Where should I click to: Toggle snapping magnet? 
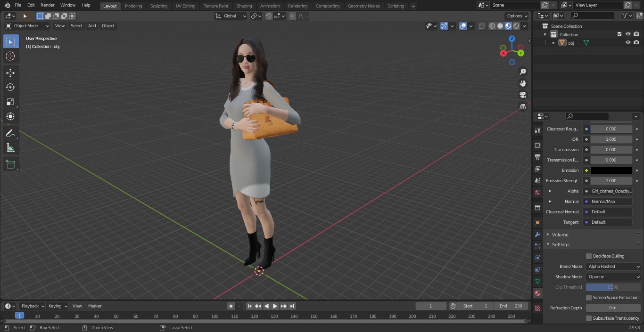pyautogui.click(x=269, y=16)
